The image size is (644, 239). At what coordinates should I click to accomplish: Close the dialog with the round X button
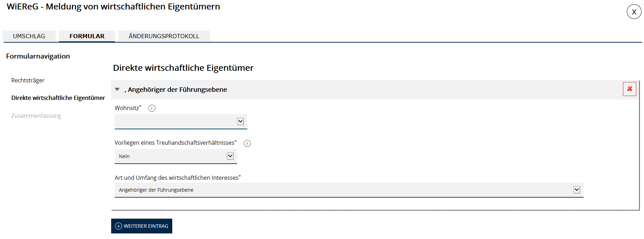coord(634,12)
